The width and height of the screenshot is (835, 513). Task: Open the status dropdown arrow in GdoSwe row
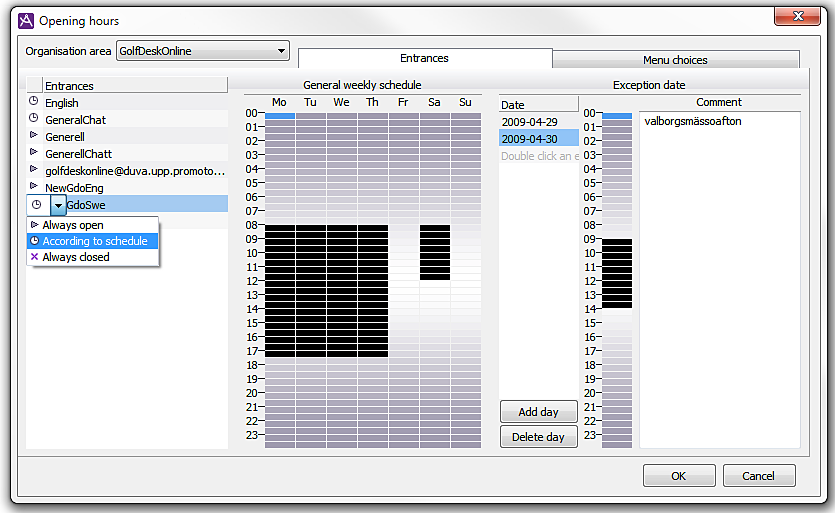click(x=58, y=205)
